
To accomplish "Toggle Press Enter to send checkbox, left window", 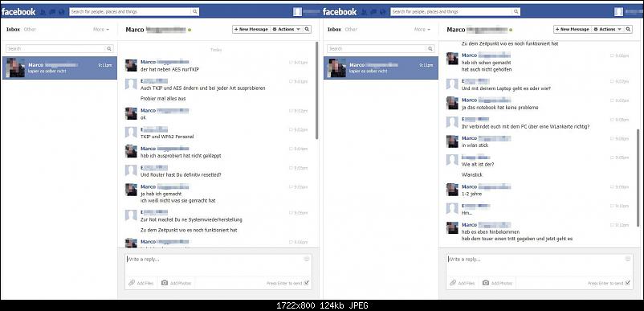I will [307, 283].
